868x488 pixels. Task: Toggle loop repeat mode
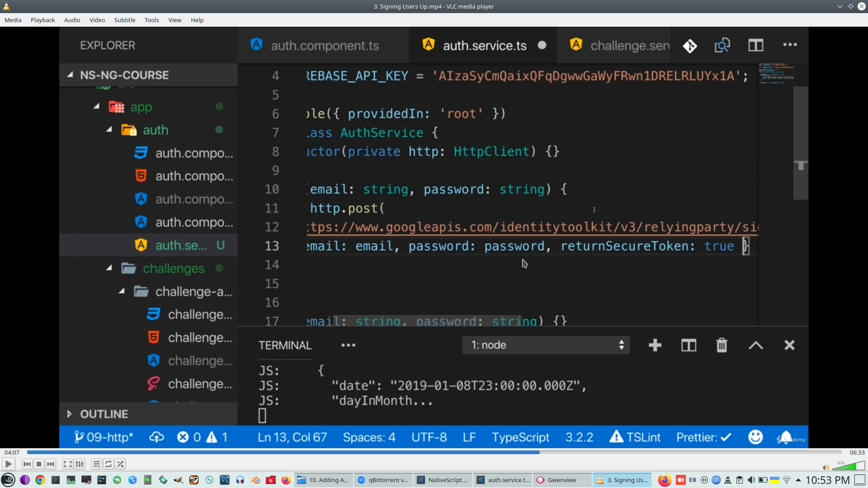[x=108, y=464]
